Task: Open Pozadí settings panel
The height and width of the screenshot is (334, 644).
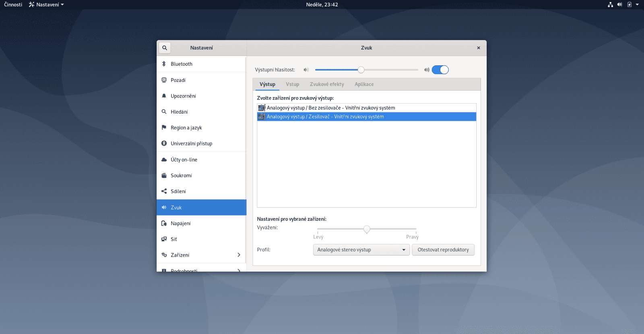Action: point(201,80)
